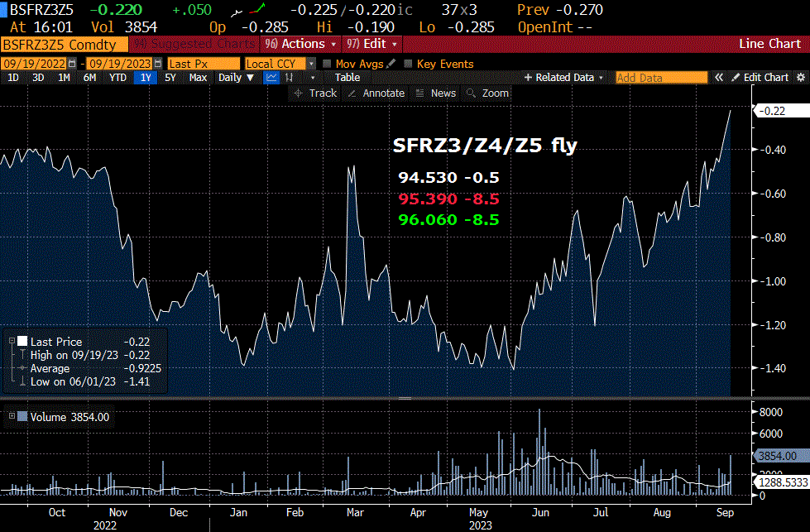Image resolution: width=810 pixels, height=532 pixels.
Task: Click the High on 09/19/23 legend row
Action: pos(85,355)
